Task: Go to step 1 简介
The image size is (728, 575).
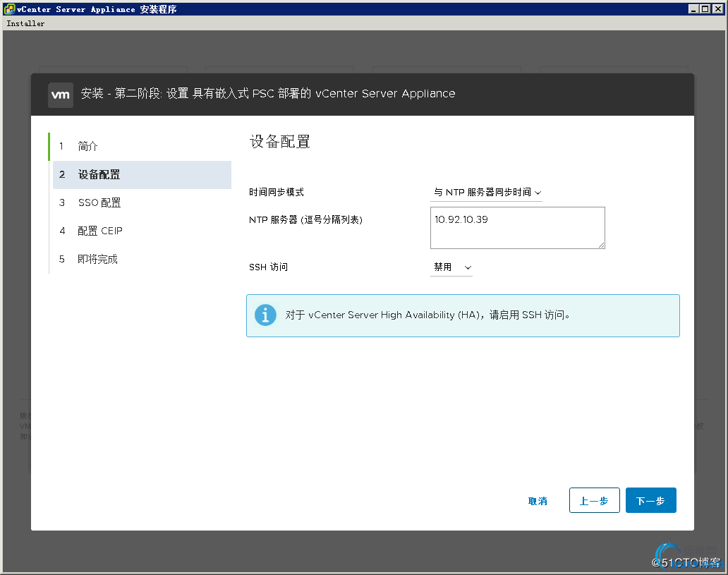Action: [142, 146]
